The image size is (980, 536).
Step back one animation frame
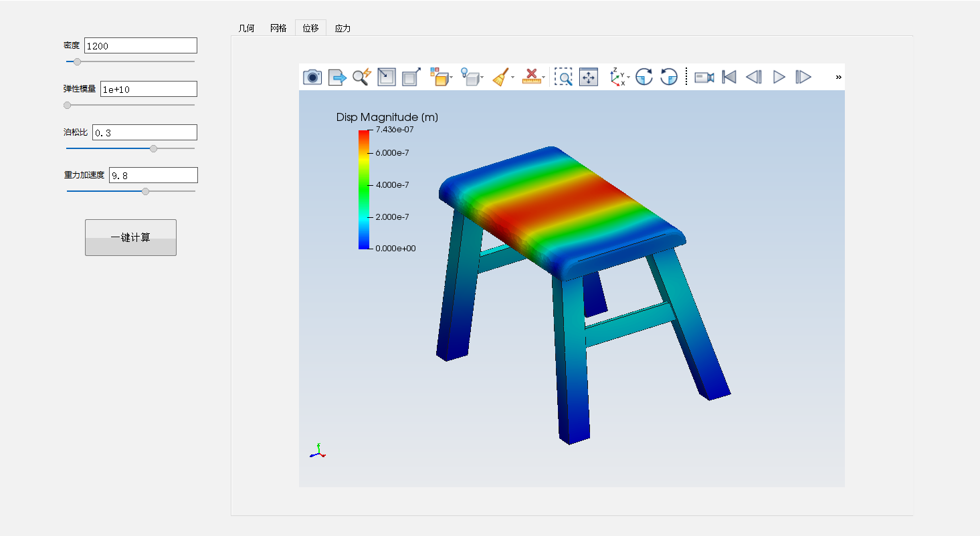coord(754,77)
